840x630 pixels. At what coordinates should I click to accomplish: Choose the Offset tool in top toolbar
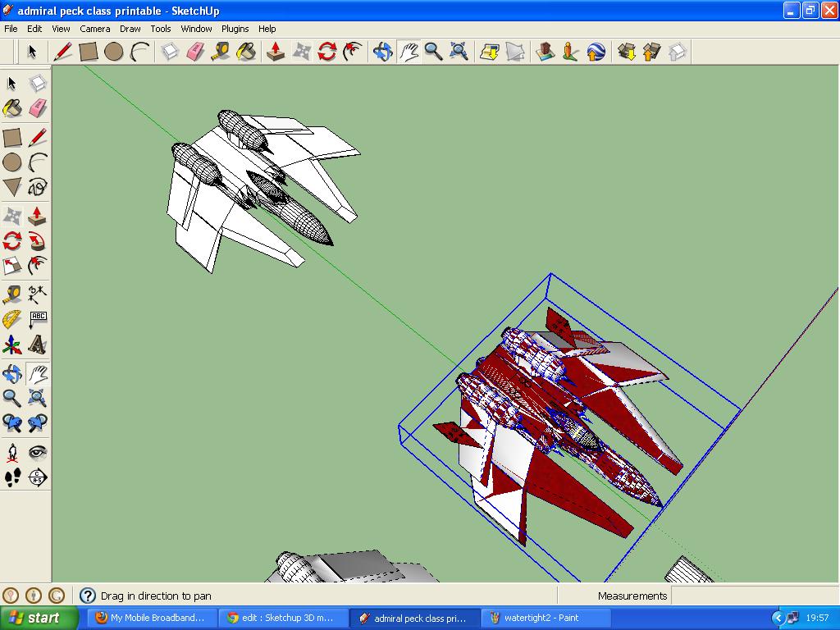point(353,52)
